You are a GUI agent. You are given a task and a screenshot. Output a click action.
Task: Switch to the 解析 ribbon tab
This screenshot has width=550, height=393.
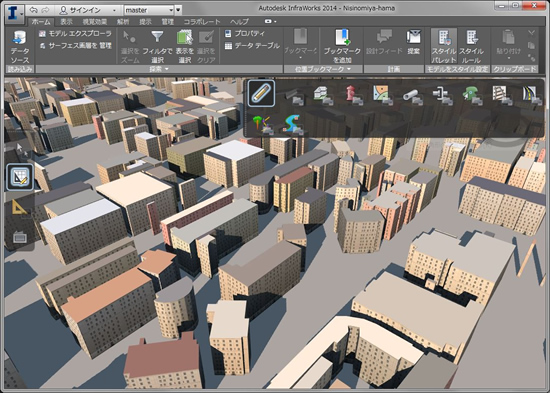123,22
